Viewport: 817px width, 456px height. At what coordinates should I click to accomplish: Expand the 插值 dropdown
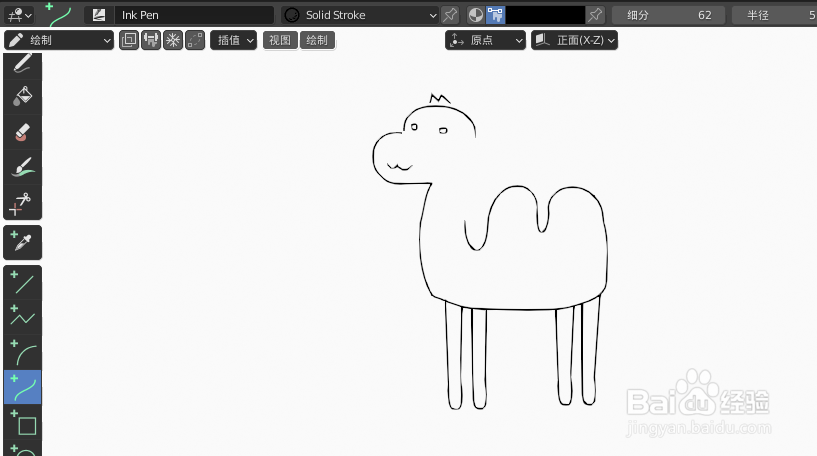(233, 40)
